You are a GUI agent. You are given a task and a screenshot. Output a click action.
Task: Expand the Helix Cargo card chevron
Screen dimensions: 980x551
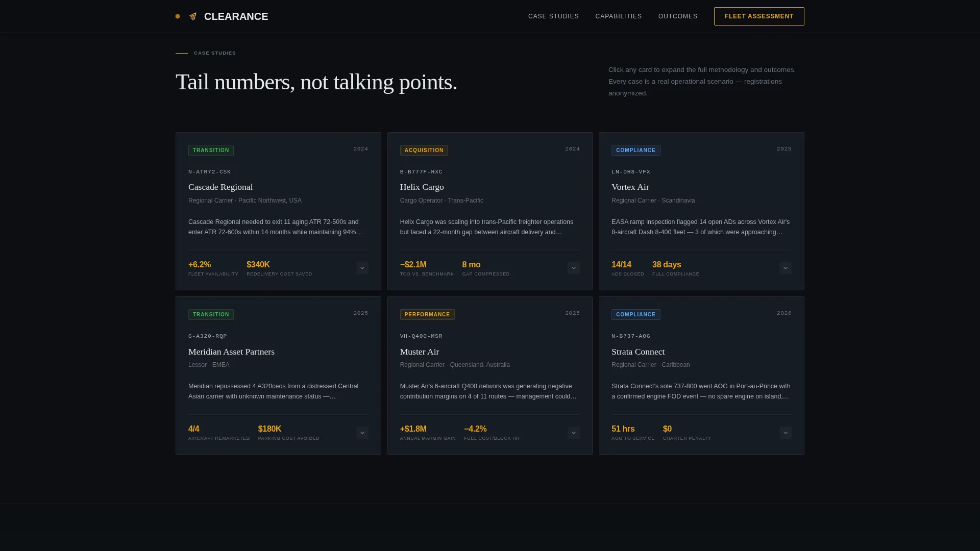coord(574,268)
